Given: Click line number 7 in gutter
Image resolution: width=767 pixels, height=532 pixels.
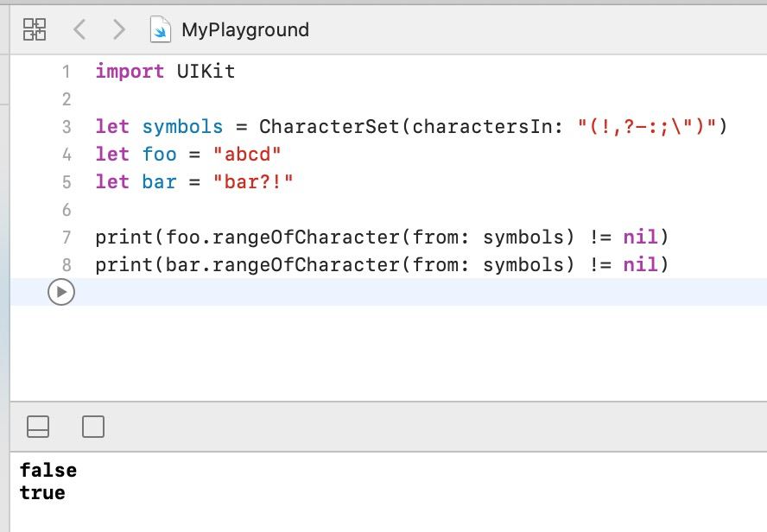Looking at the screenshot, I should click(67, 237).
